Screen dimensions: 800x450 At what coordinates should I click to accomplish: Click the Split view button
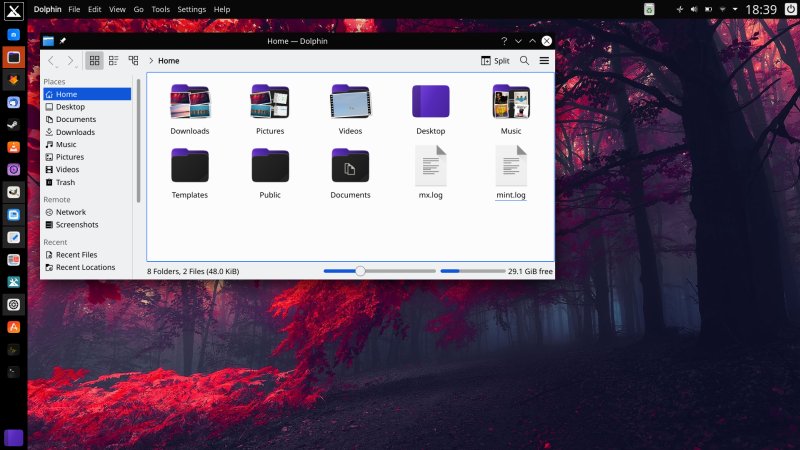(495, 61)
